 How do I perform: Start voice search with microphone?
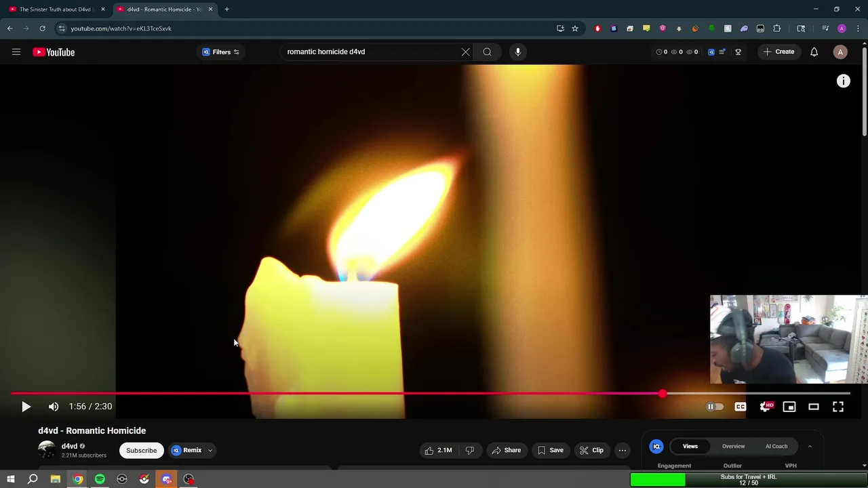pyautogui.click(x=518, y=52)
